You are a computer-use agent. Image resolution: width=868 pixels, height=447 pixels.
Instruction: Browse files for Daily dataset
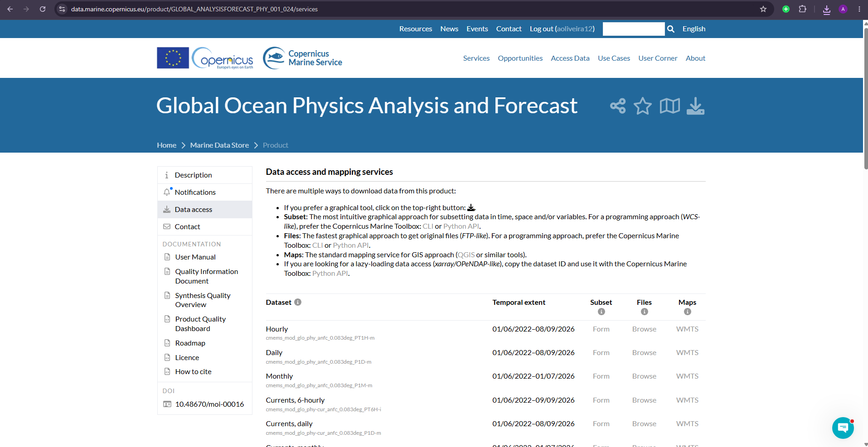click(x=644, y=353)
